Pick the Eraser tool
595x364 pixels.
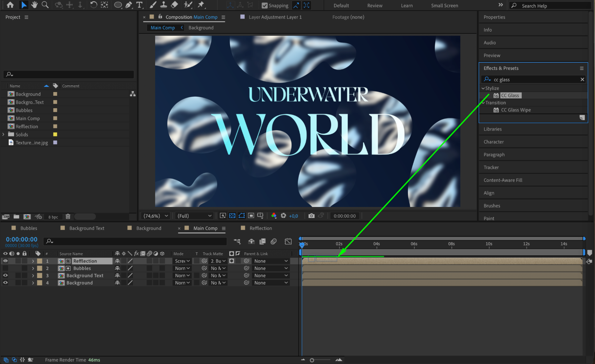[x=174, y=5]
